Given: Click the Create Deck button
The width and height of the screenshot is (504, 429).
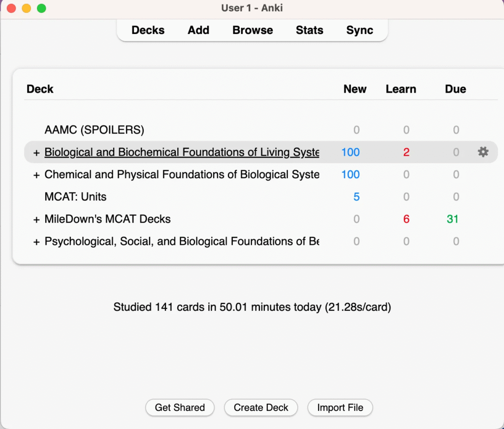Looking at the screenshot, I should (x=261, y=407).
